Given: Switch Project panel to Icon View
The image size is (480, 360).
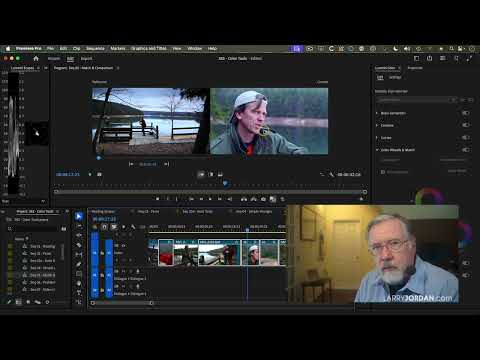Looking at the screenshot, I should [28, 302].
